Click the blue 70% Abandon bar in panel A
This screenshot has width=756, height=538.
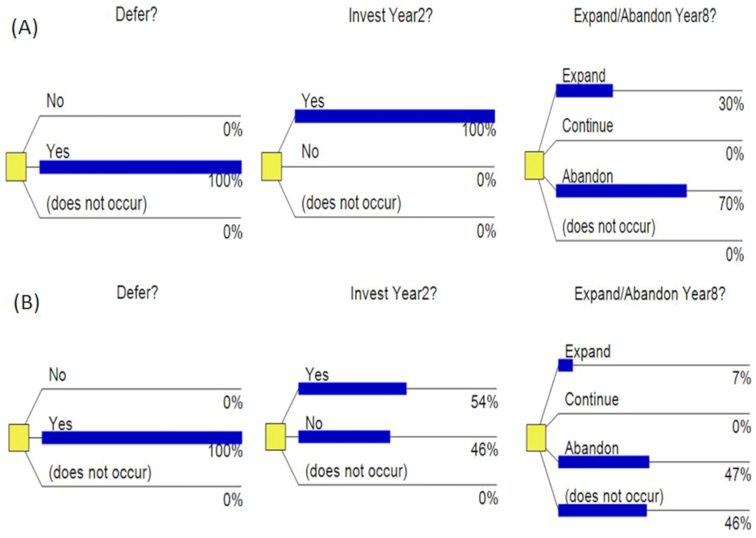pyautogui.click(x=621, y=191)
